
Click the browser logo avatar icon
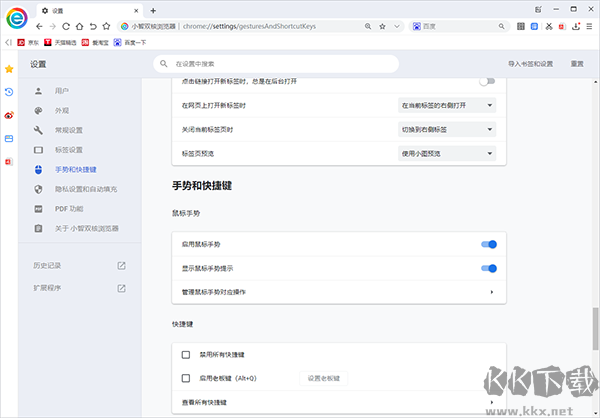(x=17, y=18)
